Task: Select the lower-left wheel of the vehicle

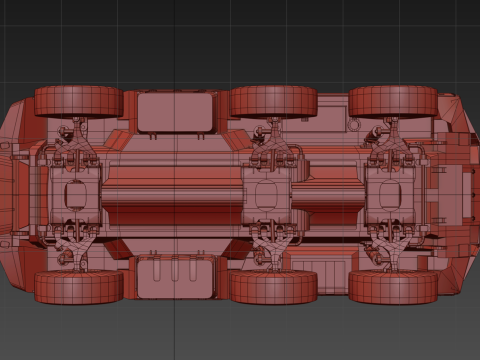Action: point(79,287)
